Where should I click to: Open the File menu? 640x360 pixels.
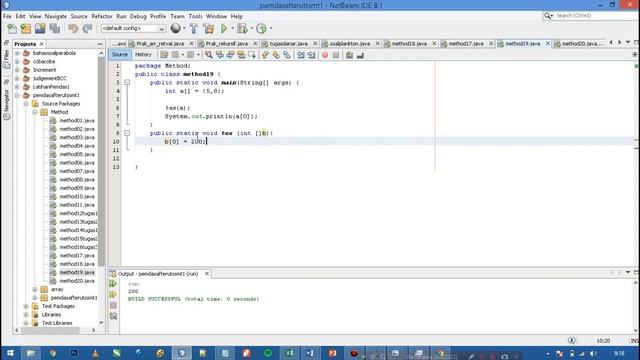(x=7, y=16)
